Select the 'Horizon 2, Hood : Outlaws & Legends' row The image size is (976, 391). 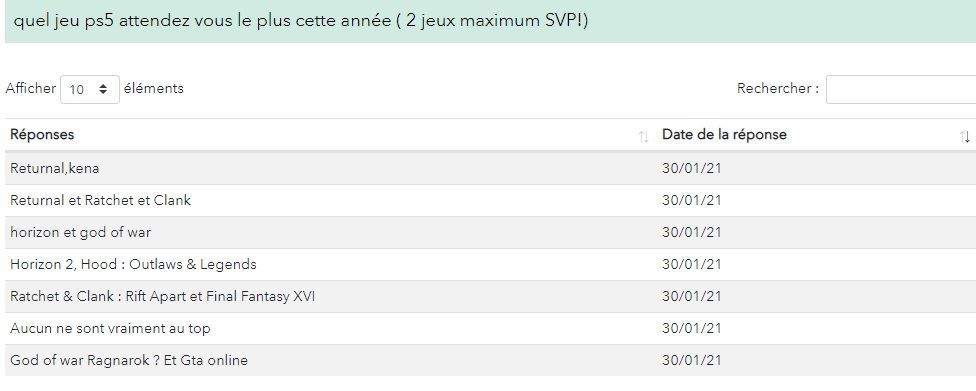click(490, 264)
